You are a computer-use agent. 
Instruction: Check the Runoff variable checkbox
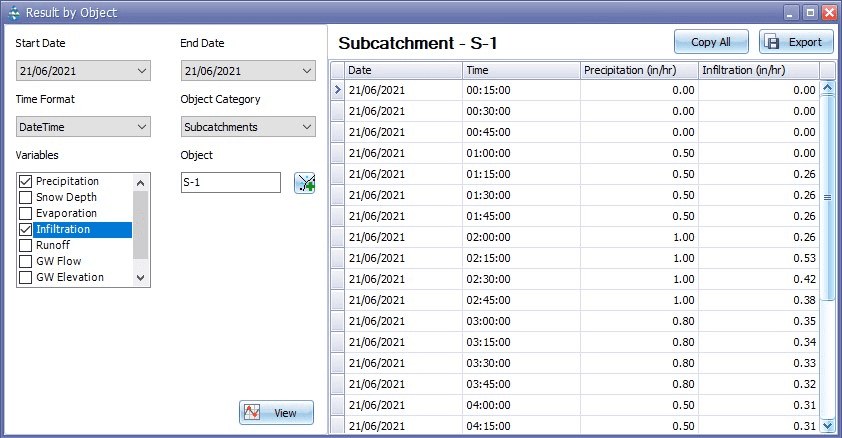tap(26, 245)
